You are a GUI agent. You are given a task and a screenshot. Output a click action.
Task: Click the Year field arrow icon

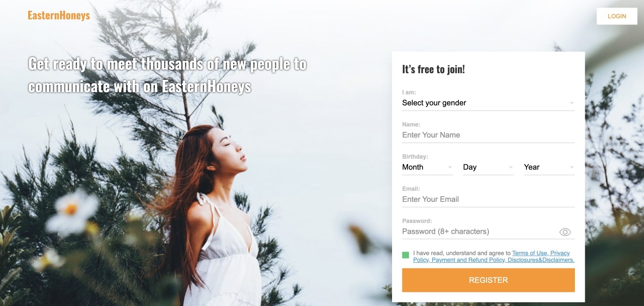[572, 168]
